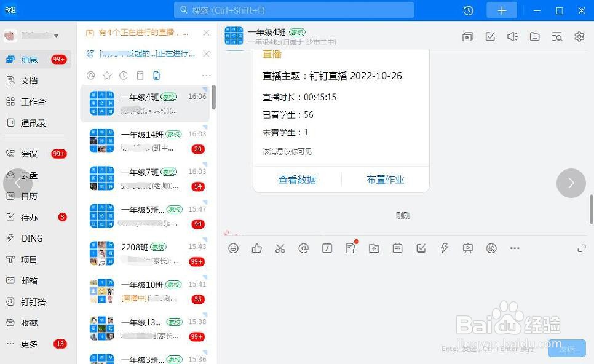Dismiss the live broadcast notification banner
The height and width of the screenshot is (364, 594).
coord(206,33)
